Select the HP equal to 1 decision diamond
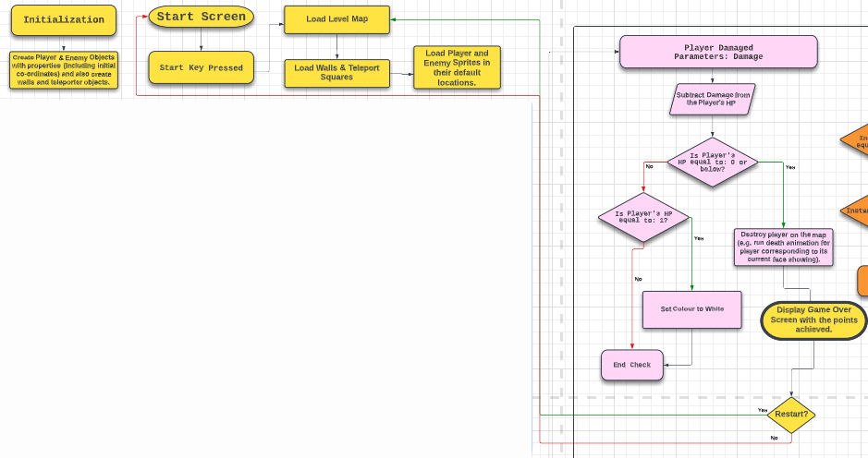The height and width of the screenshot is (458, 868). pyautogui.click(x=644, y=218)
